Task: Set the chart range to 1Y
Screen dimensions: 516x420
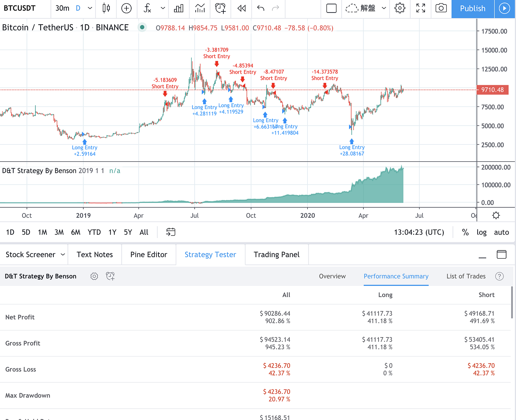Action: pos(112,232)
